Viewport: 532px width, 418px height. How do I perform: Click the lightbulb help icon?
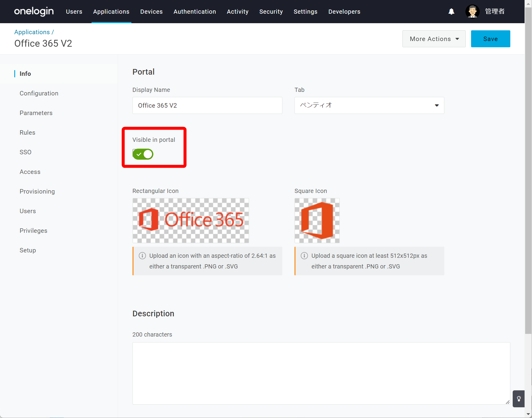click(x=519, y=399)
